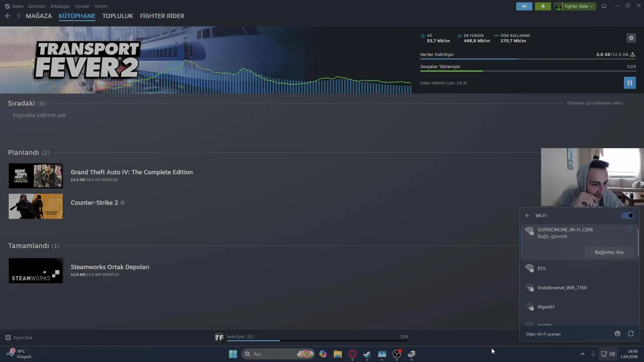Open the 16°C Rüzgarlı weather widget
The image size is (644, 362).
coord(19,354)
